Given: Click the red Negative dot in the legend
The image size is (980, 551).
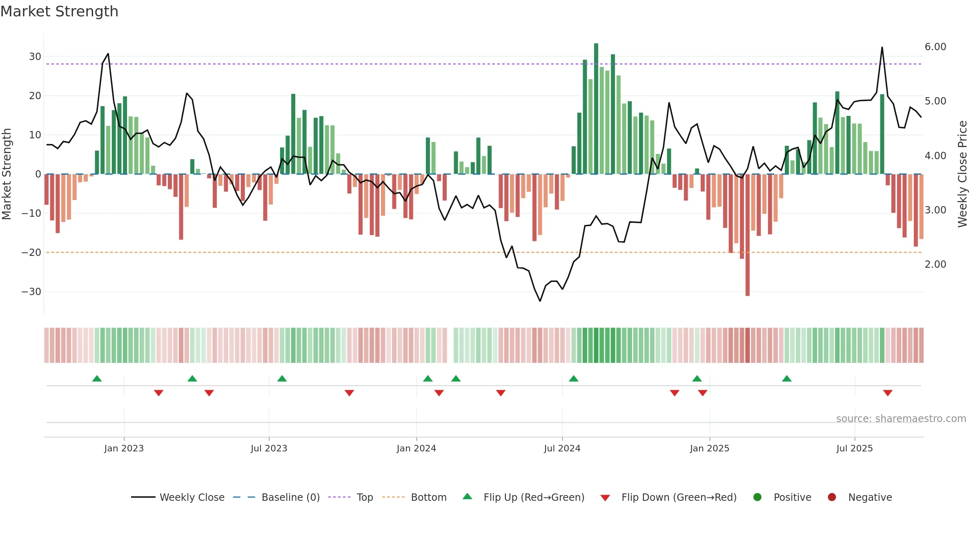Looking at the screenshot, I should click(x=832, y=497).
